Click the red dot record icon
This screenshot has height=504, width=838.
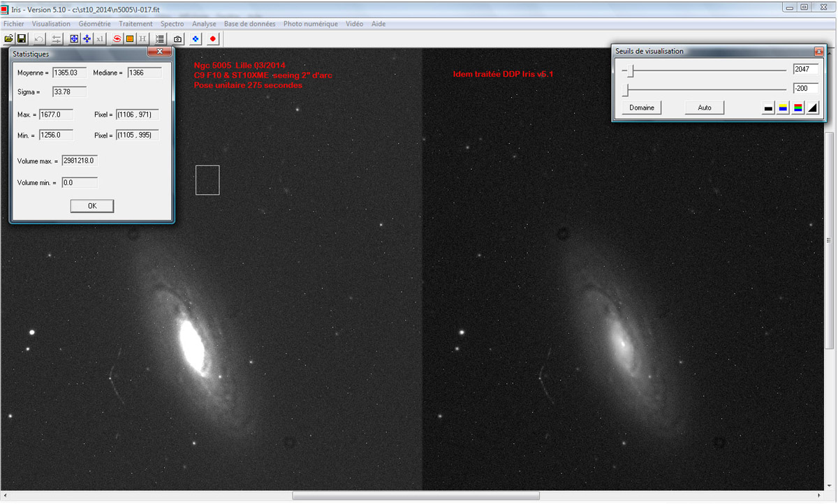(213, 38)
